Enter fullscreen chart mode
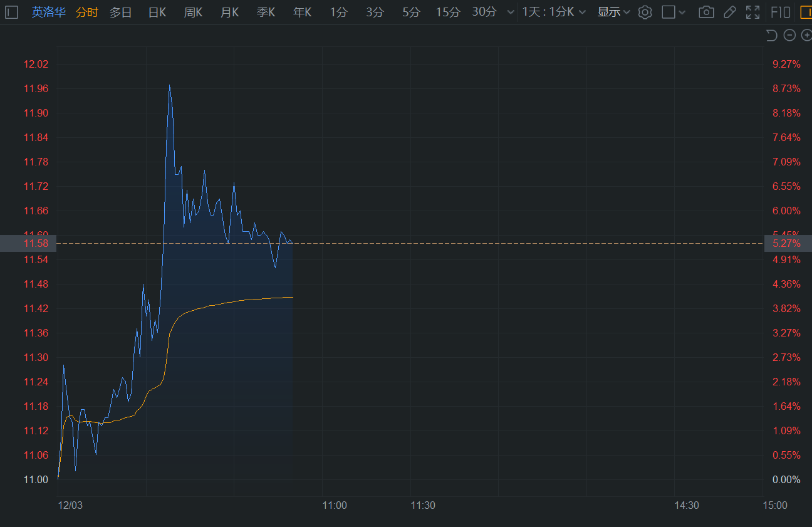The width and height of the screenshot is (812, 527). click(752, 12)
